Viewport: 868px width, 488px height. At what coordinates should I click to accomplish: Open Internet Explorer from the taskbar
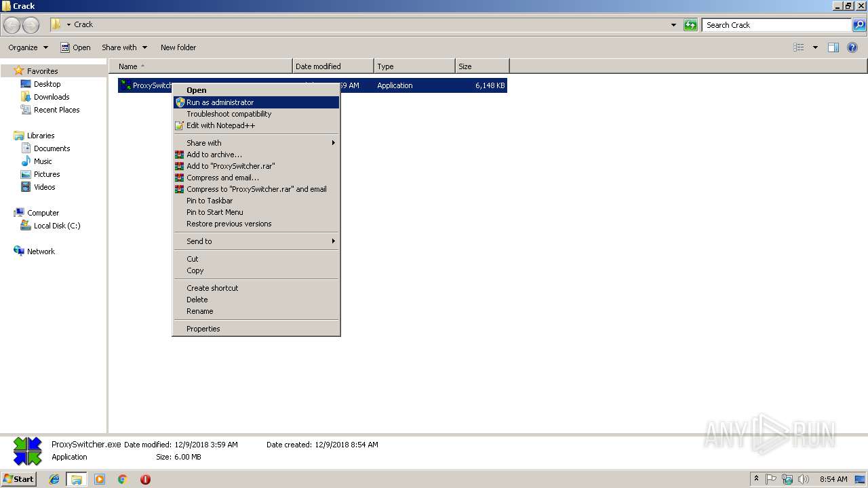54,479
